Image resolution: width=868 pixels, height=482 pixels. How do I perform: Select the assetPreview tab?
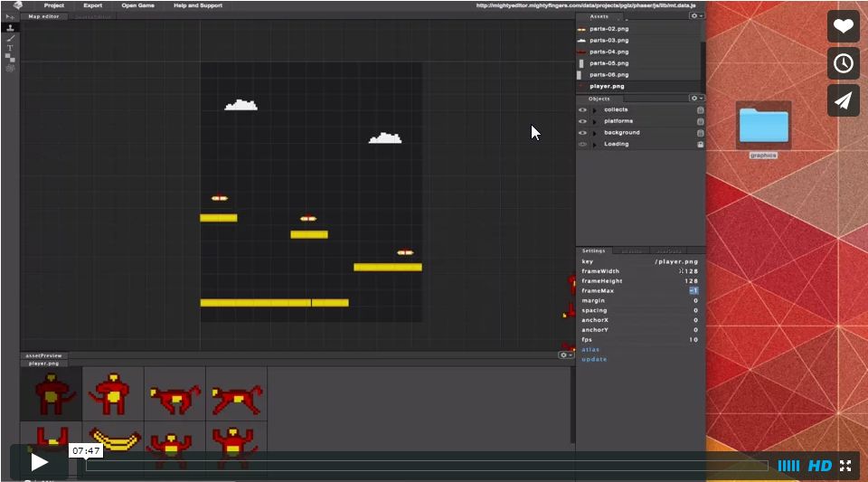click(43, 355)
